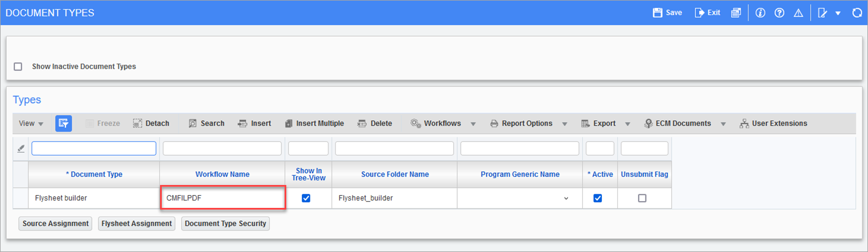Sort by Workflow Name column header
This screenshot has width=868, height=252.
click(223, 174)
